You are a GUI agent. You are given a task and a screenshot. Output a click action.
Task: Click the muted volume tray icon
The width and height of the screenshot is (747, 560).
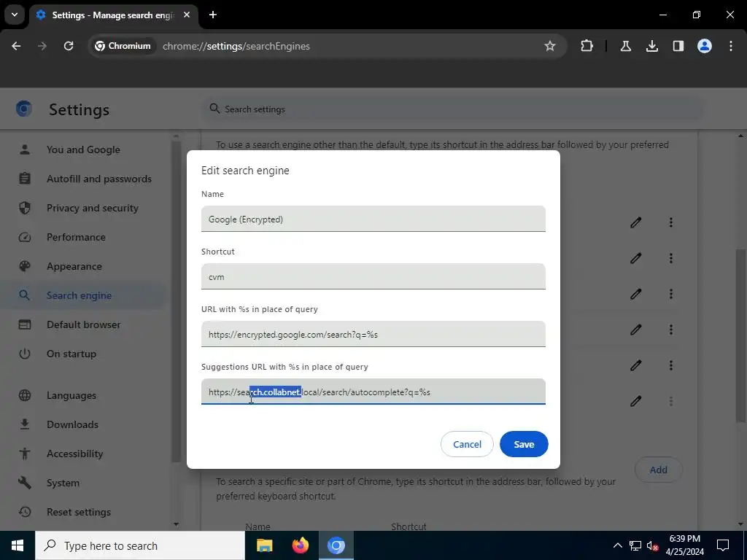[652, 545]
